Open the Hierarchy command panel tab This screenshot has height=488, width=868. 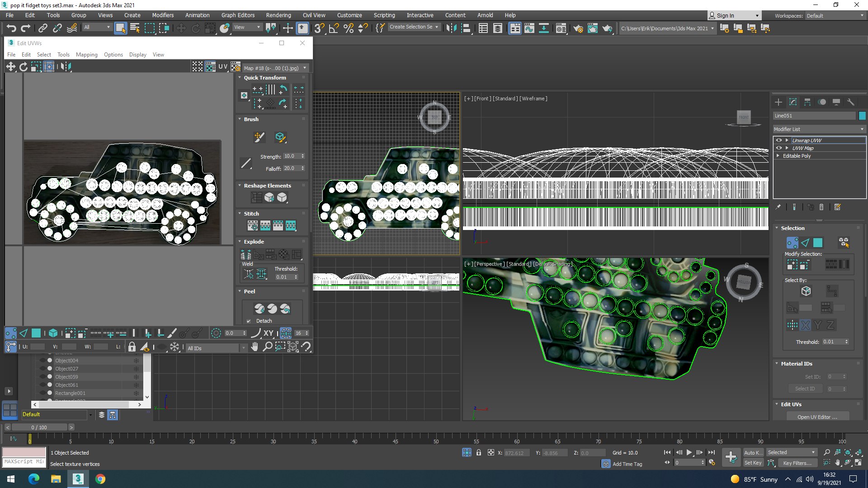[x=807, y=102]
